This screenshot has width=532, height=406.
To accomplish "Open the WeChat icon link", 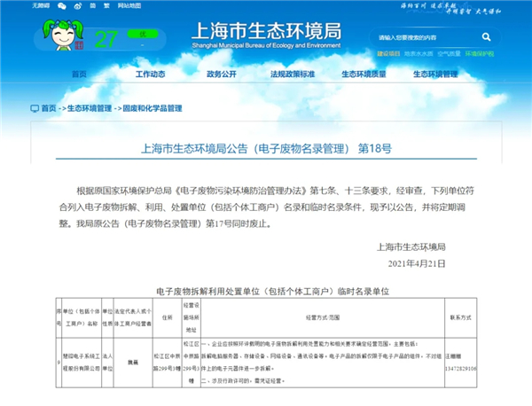I will [x=62, y=6].
